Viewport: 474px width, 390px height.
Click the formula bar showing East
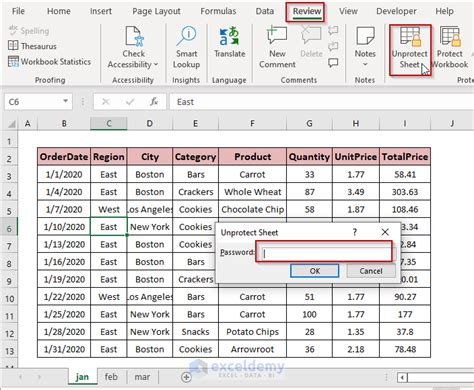[x=322, y=102]
